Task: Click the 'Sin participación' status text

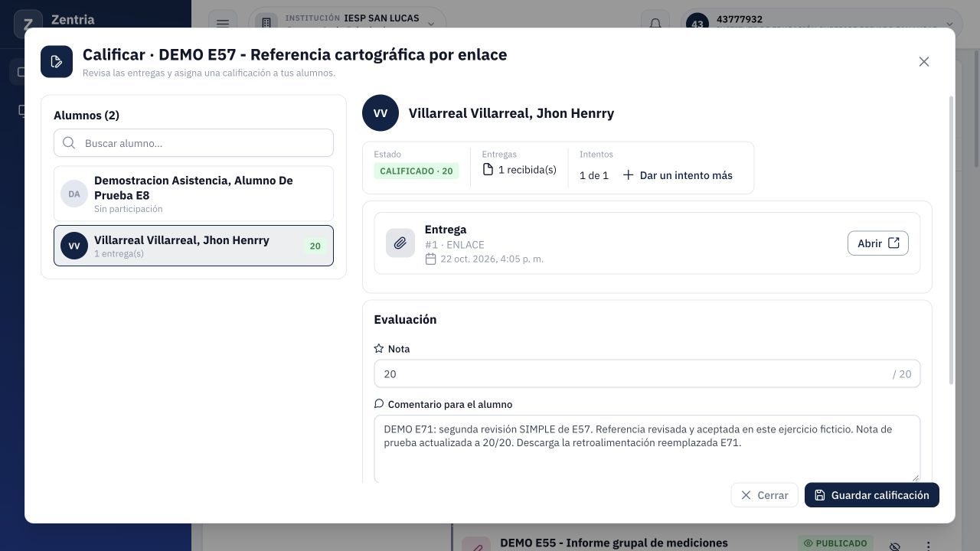Action: tap(128, 209)
